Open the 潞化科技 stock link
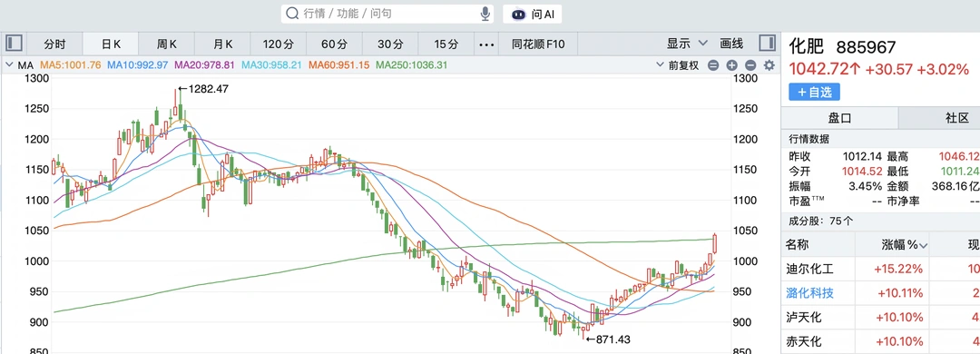This screenshot has height=354, width=980. 810,293
